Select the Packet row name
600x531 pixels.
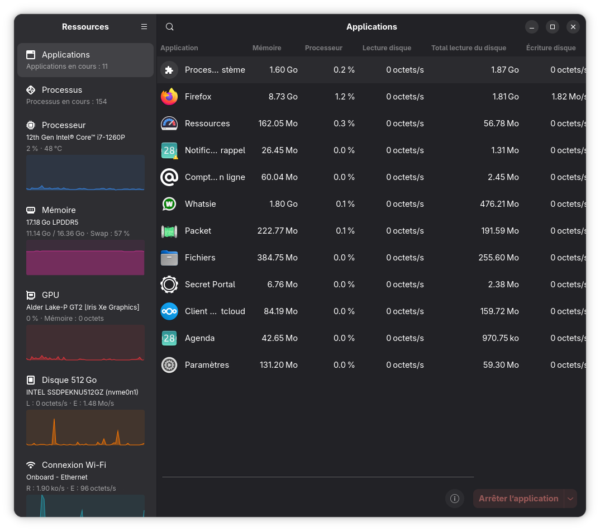pyautogui.click(x=198, y=231)
